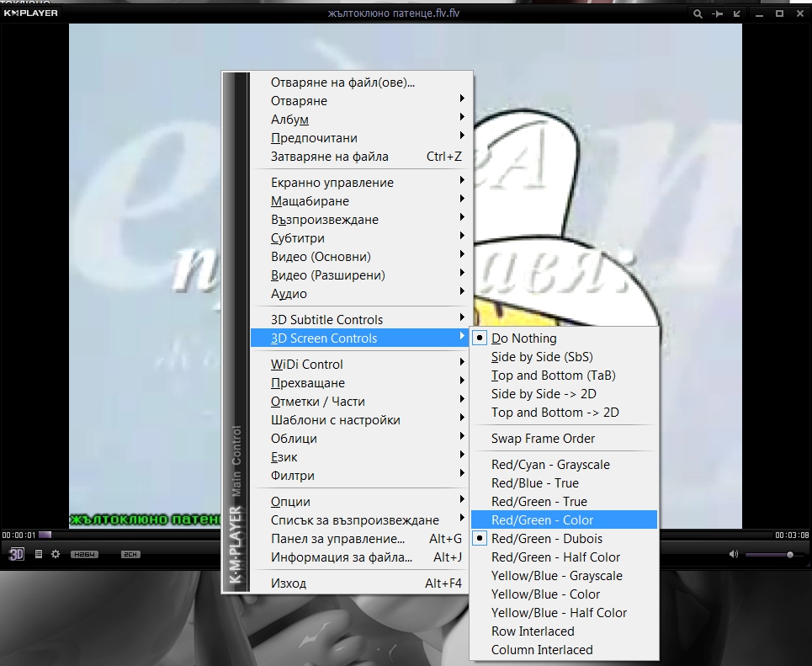Click the KMPlayer logo in title bar
Image resolution: width=812 pixels, height=666 pixels.
[x=30, y=13]
